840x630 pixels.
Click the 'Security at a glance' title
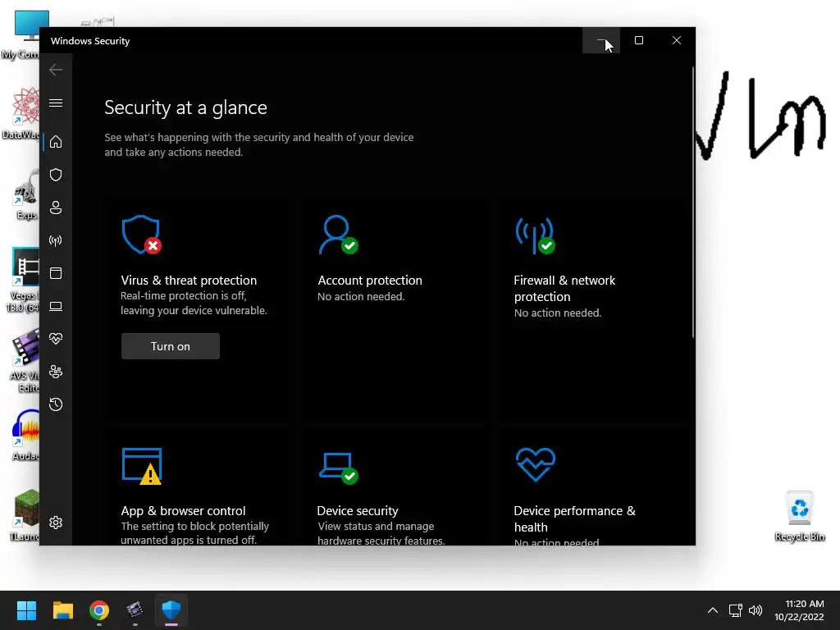tap(185, 107)
